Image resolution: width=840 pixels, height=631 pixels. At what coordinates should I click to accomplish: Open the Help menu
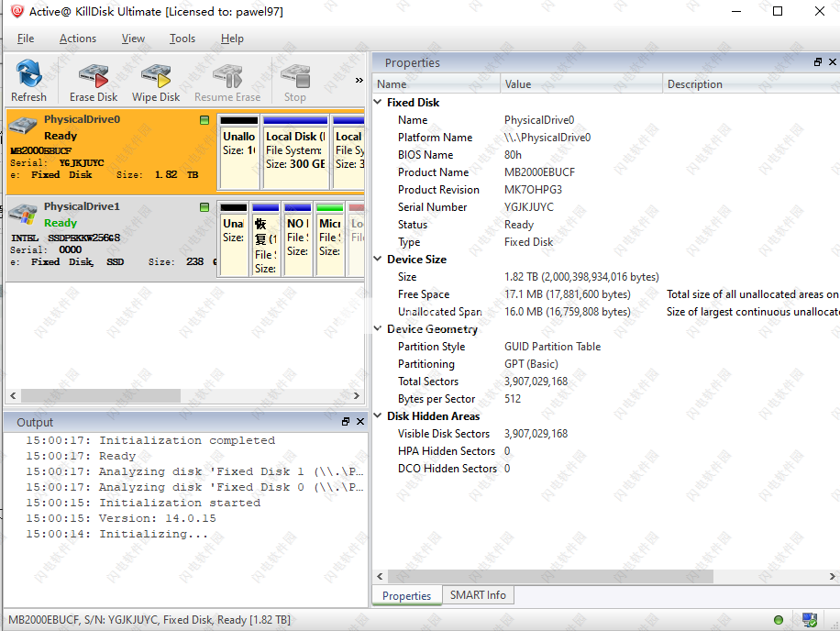click(x=232, y=39)
